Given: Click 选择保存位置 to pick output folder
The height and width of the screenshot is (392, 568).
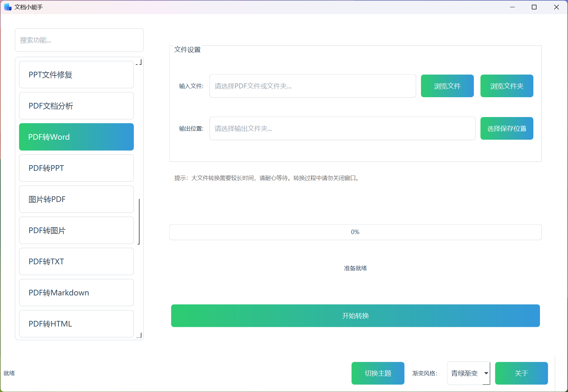Looking at the screenshot, I should point(507,128).
